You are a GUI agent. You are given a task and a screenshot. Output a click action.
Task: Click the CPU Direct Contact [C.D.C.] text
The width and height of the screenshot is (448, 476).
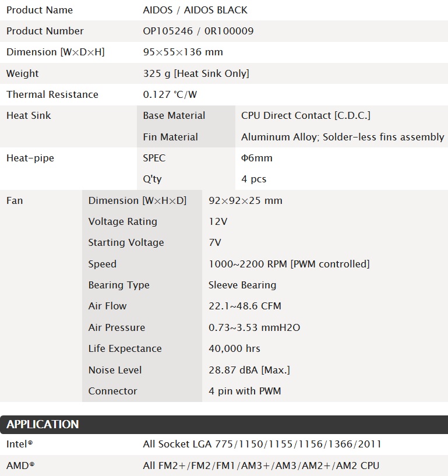(x=305, y=115)
